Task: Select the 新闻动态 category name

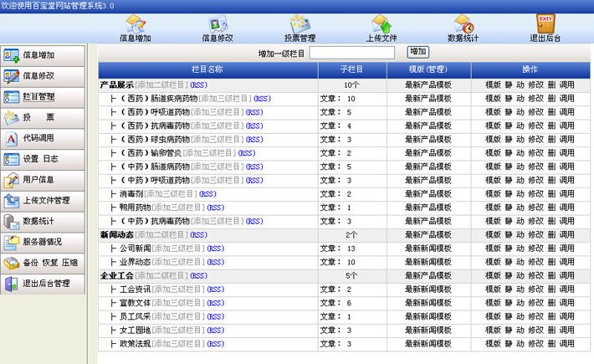Action: pyautogui.click(x=117, y=235)
